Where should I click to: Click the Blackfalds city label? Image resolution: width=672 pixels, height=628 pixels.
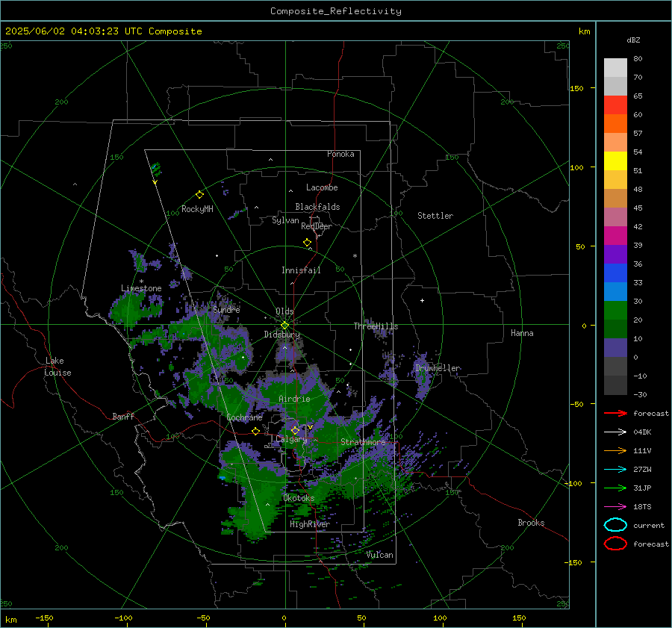pos(317,207)
